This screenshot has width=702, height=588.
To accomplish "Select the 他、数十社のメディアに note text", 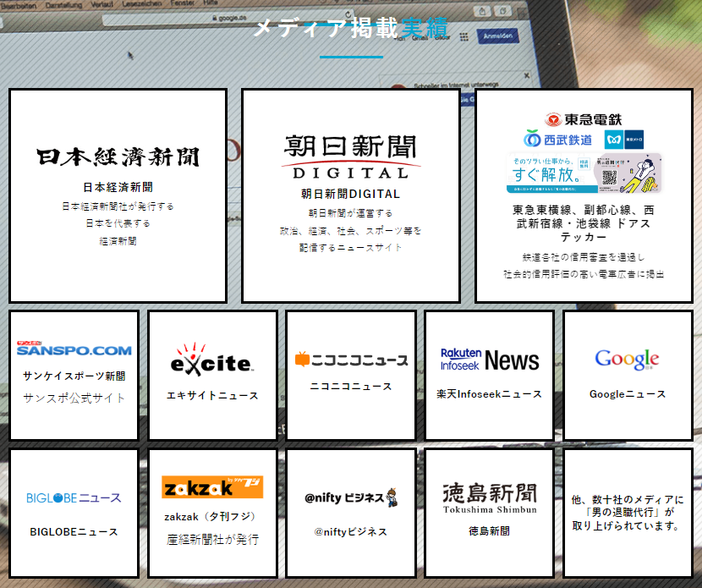I will click(628, 513).
